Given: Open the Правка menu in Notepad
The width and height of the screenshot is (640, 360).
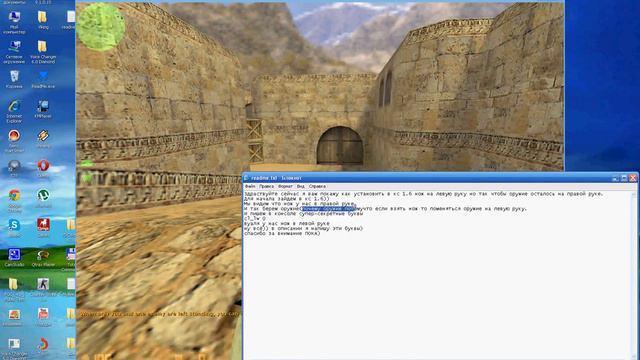Looking at the screenshot, I should pyautogui.click(x=267, y=186).
